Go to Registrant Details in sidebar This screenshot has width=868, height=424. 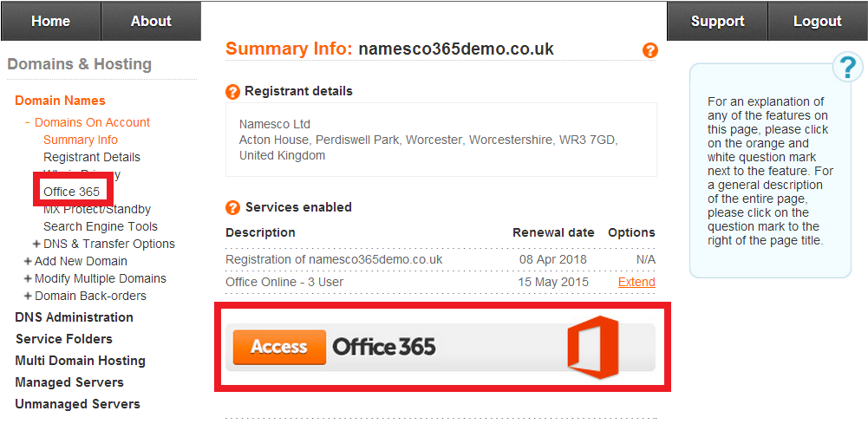[x=92, y=157]
